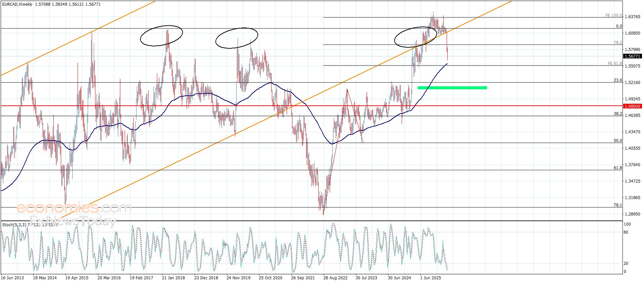Select the low price value 1.56121
The height and width of the screenshot is (282, 644).
(77, 4)
